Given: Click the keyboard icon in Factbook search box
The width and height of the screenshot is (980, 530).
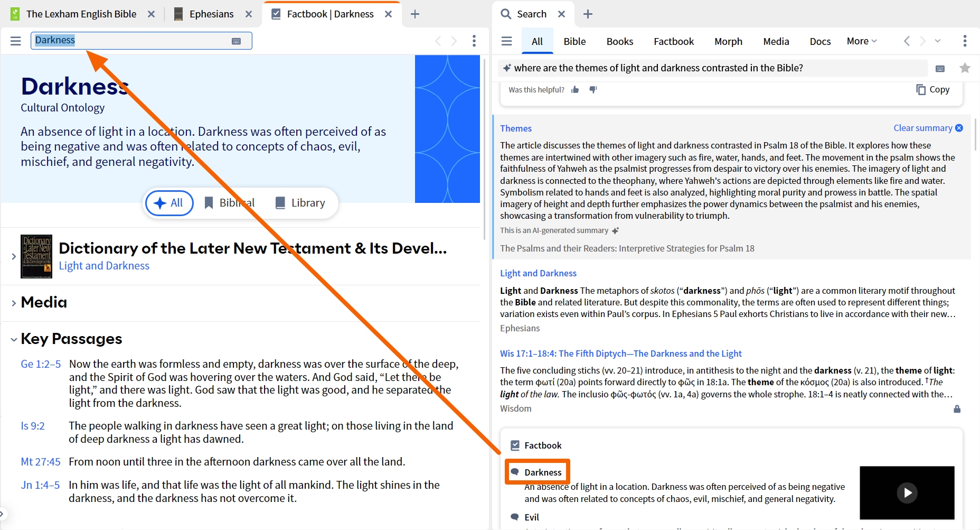Looking at the screenshot, I should tap(237, 41).
